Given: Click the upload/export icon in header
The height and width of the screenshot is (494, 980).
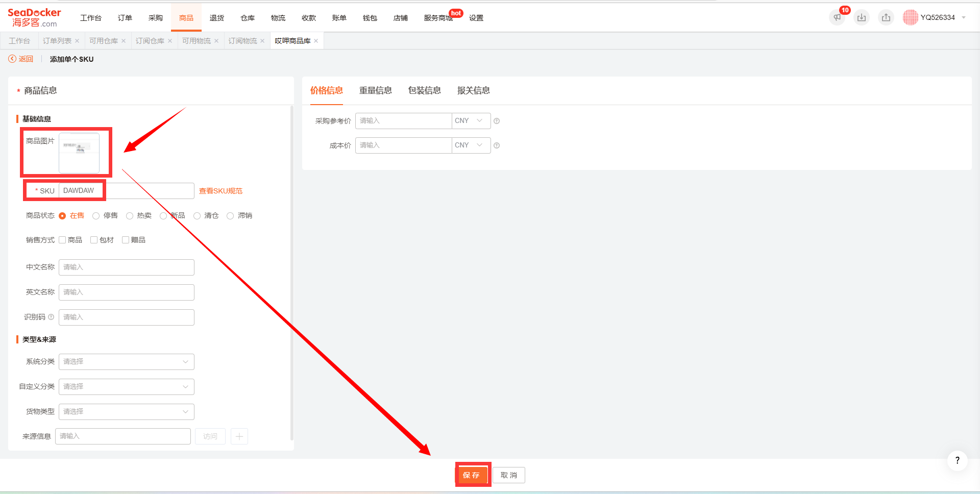Looking at the screenshot, I should tap(886, 17).
